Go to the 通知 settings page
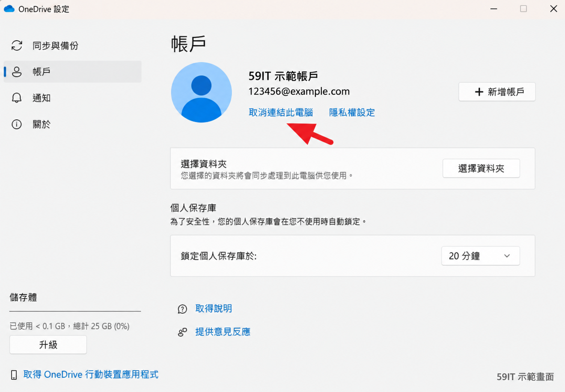 click(x=72, y=98)
